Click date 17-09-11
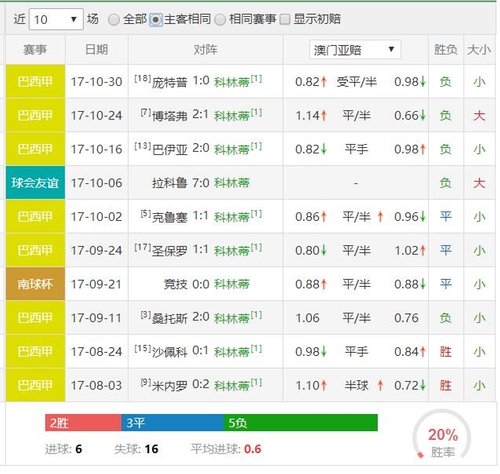Viewport: 500px width, 474px height. [96, 318]
